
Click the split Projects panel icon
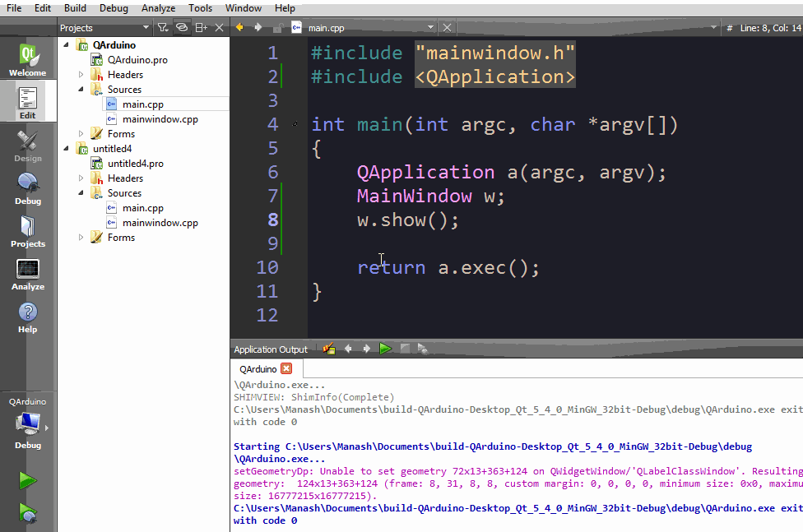(202, 28)
